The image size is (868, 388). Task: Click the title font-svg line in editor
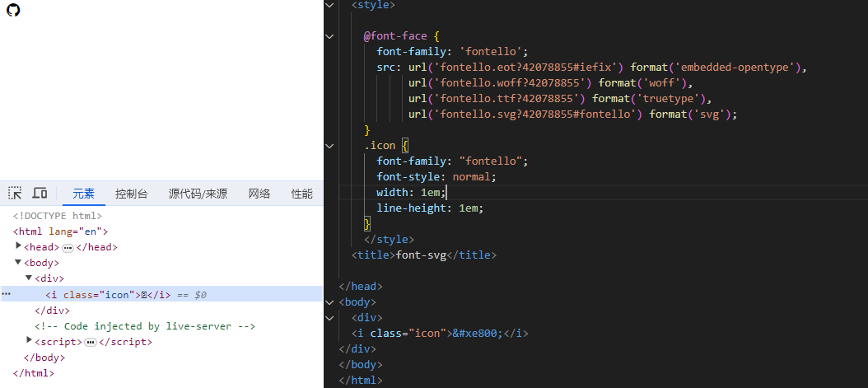coord(424,255)
